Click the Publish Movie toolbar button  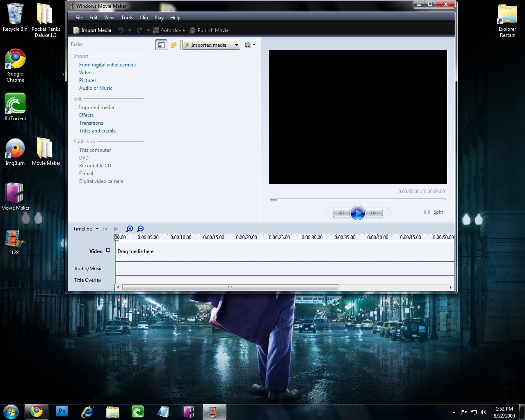(209, 30)
